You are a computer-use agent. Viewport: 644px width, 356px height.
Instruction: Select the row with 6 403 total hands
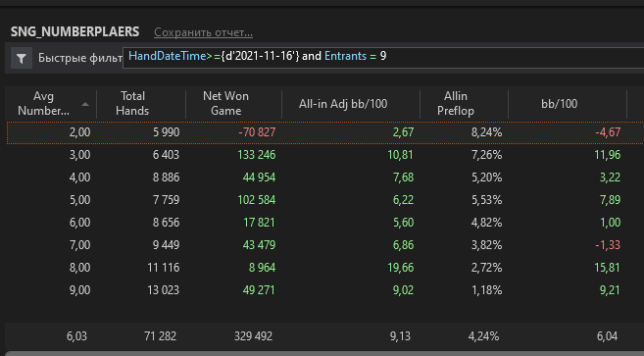tap(324, 155)
